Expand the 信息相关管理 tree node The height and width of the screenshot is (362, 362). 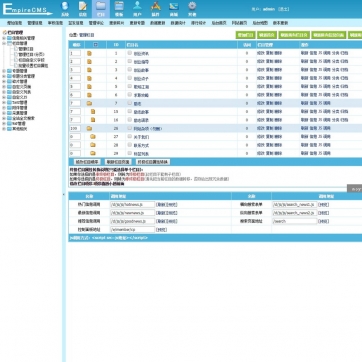pyautogui.click(x=4, y=38)
